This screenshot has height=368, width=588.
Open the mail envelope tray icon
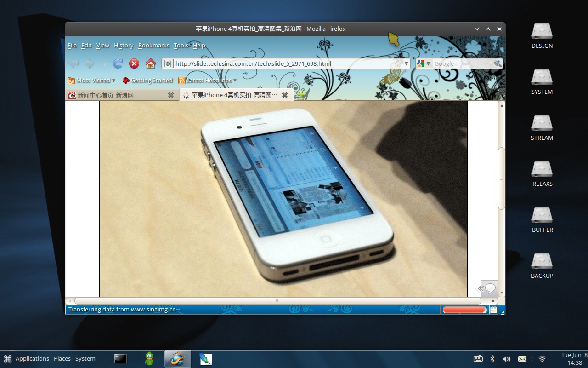pyautogui.click(x=522, y=359)
